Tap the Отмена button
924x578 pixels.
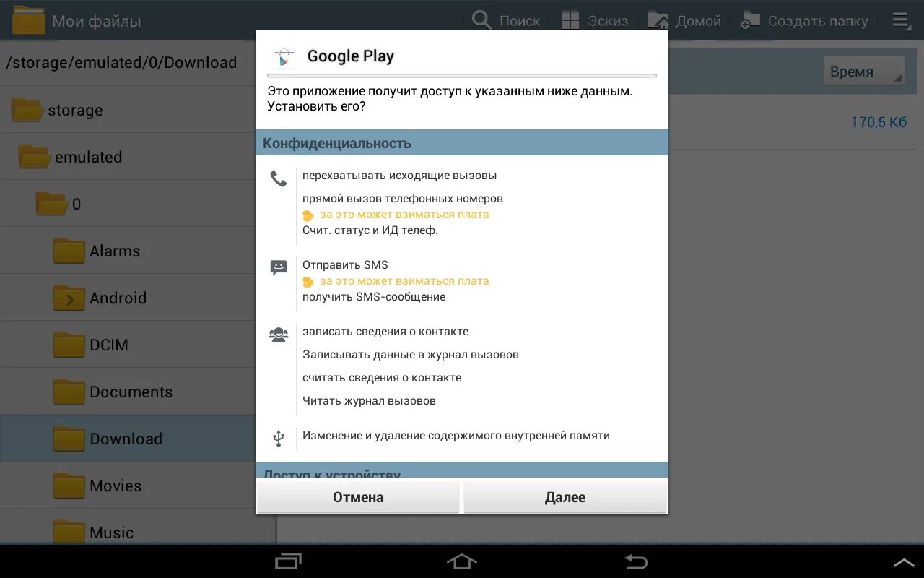click(358, 497)
